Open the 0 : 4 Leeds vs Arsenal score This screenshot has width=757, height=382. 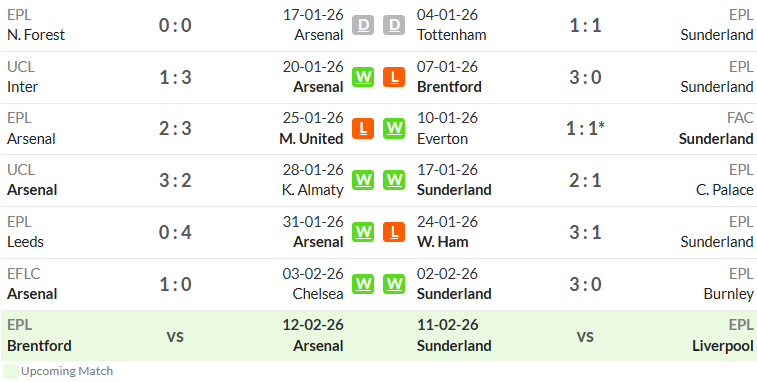coord(175,233)
